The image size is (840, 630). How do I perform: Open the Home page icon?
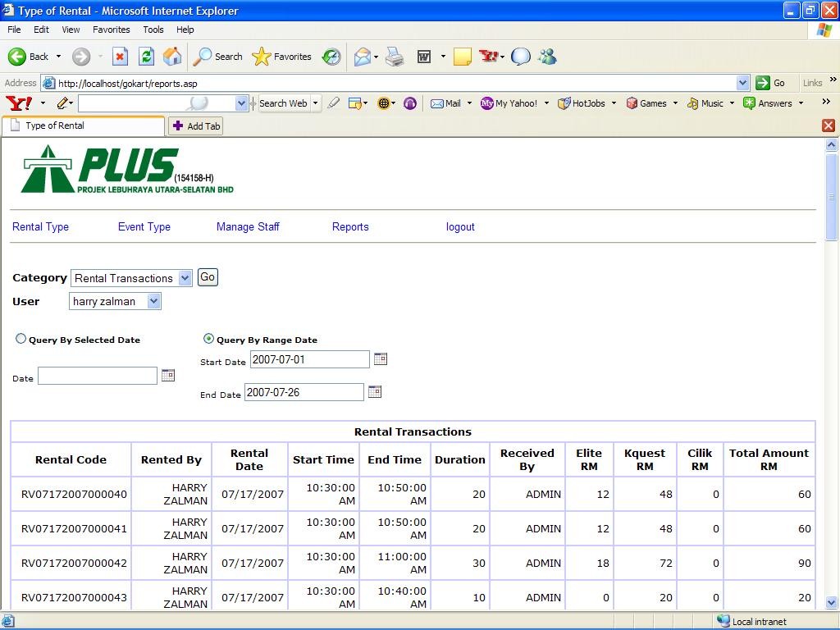[171, 57]
